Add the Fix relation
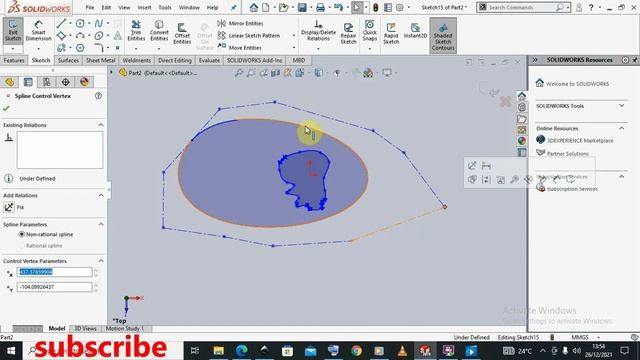640x360 pixels. coord(9,207)
